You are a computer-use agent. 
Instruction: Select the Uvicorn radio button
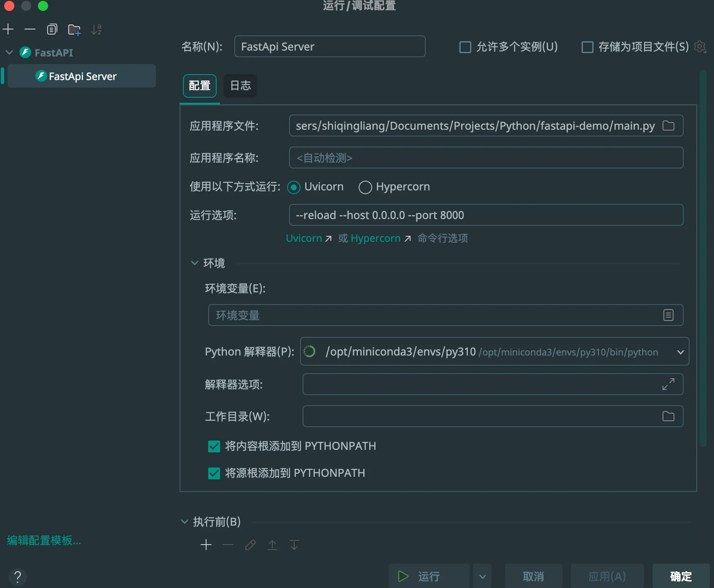pos(294,187)
